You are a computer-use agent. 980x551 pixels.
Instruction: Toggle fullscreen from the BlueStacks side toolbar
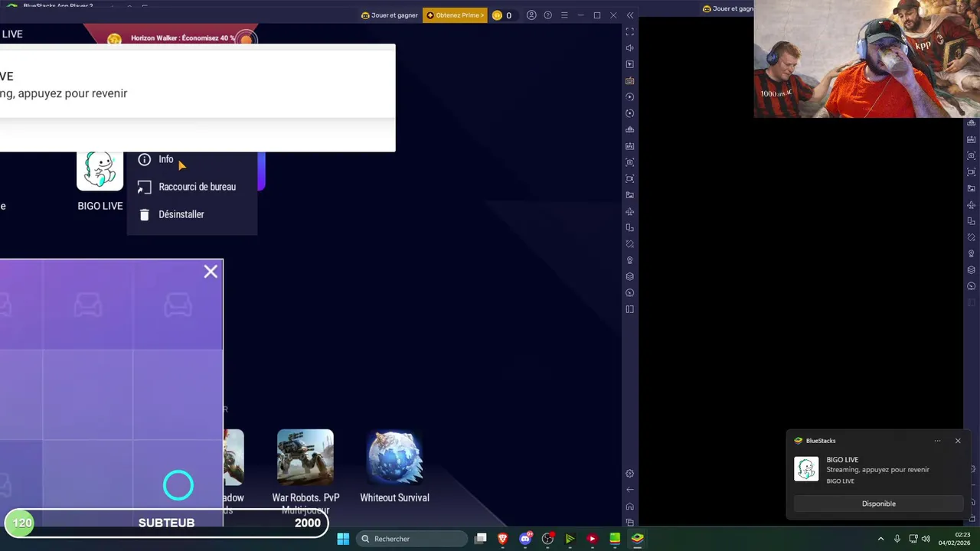tap(629, 31)
